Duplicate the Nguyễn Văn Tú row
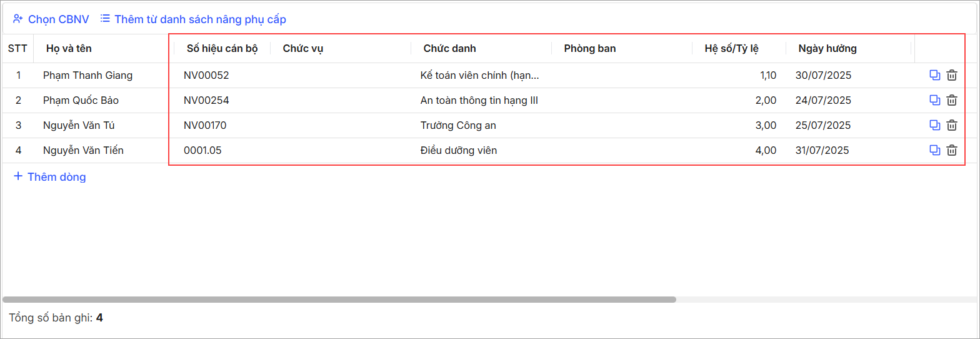Image resolution: width=980 pixels, height=339 pixels. pyautogui.click(x=935, y=125)
